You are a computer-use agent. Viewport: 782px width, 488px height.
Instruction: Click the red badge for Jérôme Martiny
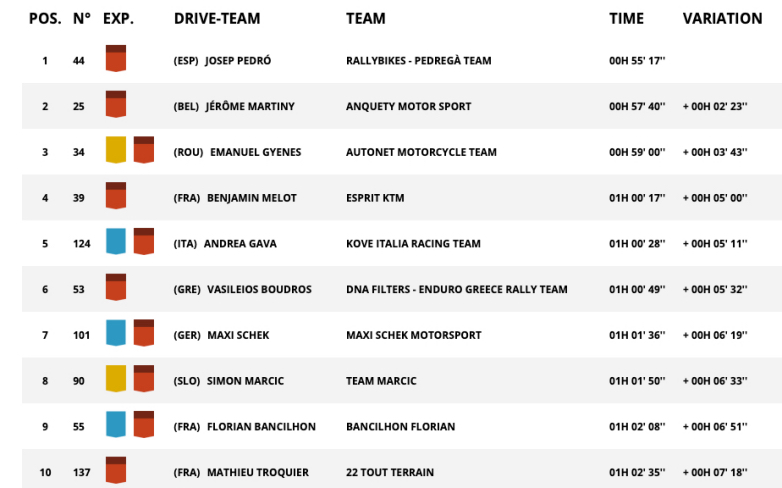[x=116, y=104]
